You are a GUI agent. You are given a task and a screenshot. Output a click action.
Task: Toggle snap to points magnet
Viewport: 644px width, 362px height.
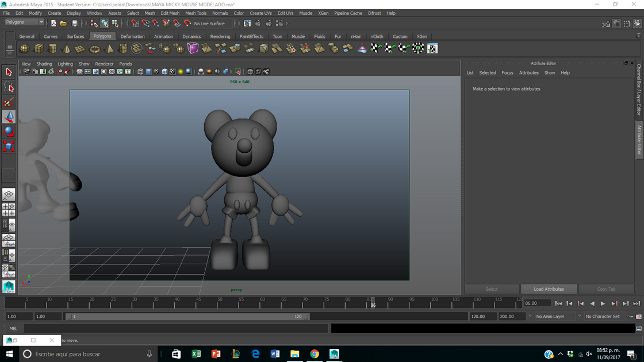point(155,23)
